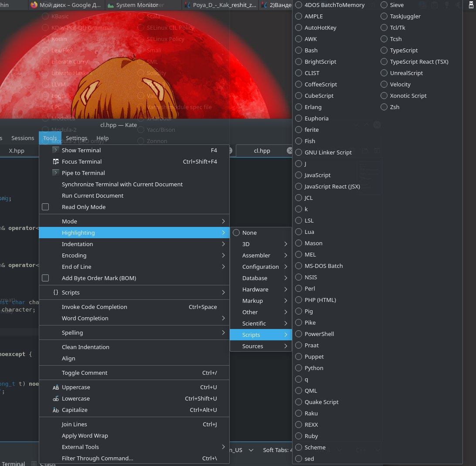Click the Uppercase icon

pyautogui.click(x=55, y=387)
